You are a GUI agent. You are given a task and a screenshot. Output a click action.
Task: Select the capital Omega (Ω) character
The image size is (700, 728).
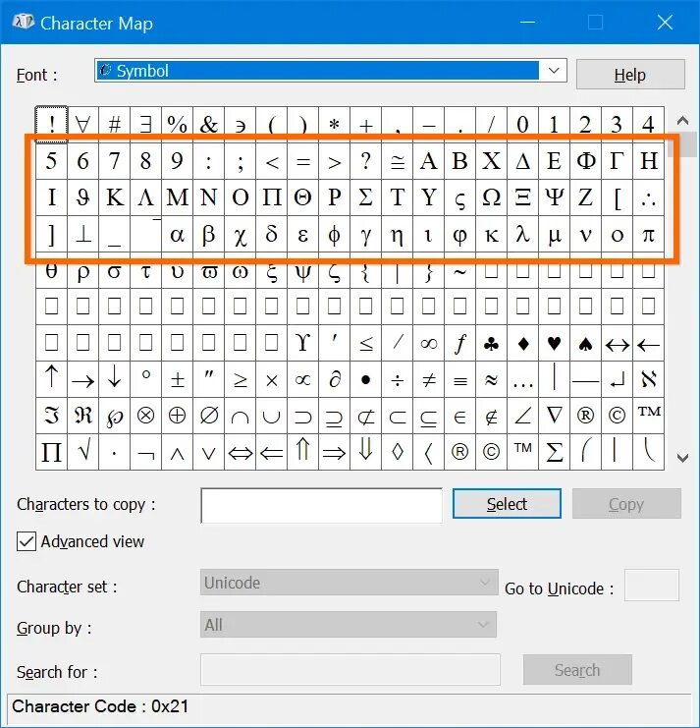(491, 197)
